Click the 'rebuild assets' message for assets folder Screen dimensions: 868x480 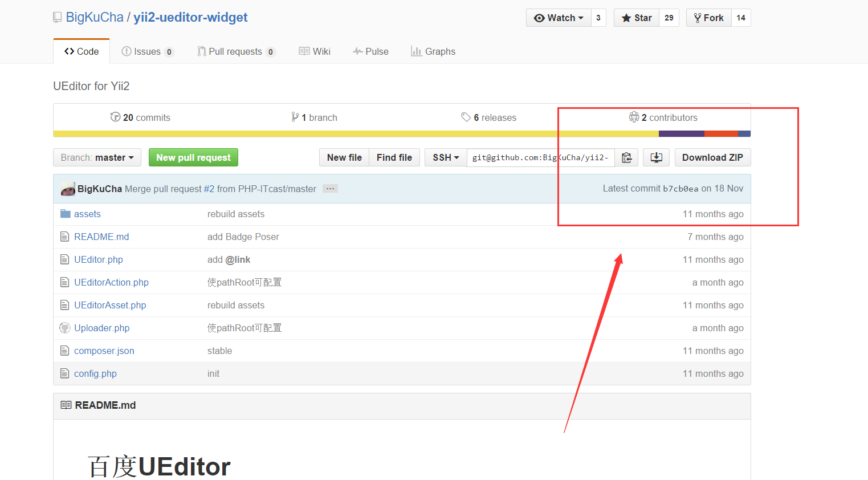tap(236, 214)
